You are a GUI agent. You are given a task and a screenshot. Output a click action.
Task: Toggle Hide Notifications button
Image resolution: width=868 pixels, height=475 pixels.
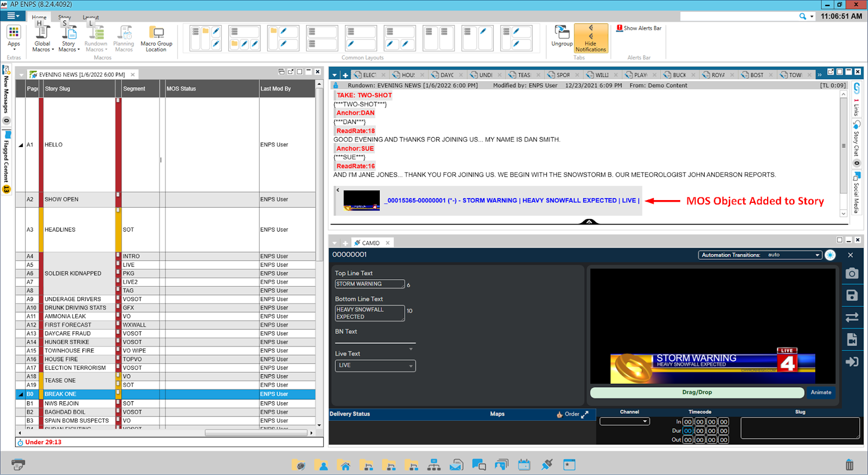pyautogui.click(x=591, y=38)
